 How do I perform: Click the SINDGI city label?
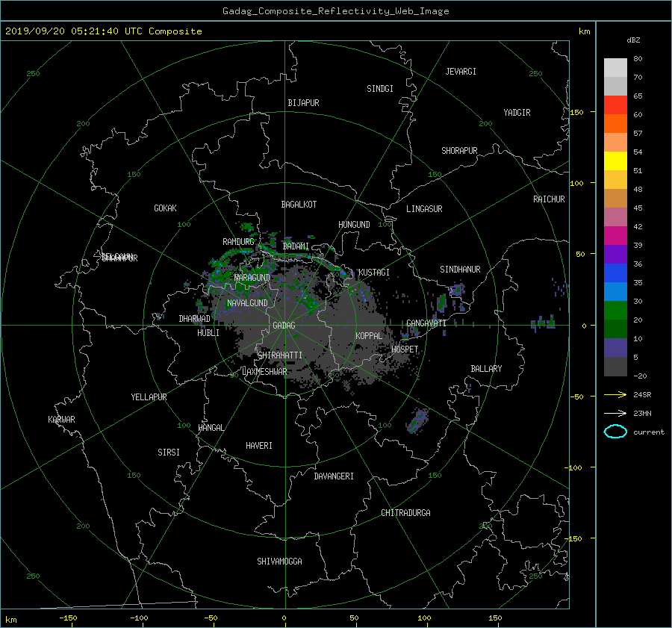point(380,89)
